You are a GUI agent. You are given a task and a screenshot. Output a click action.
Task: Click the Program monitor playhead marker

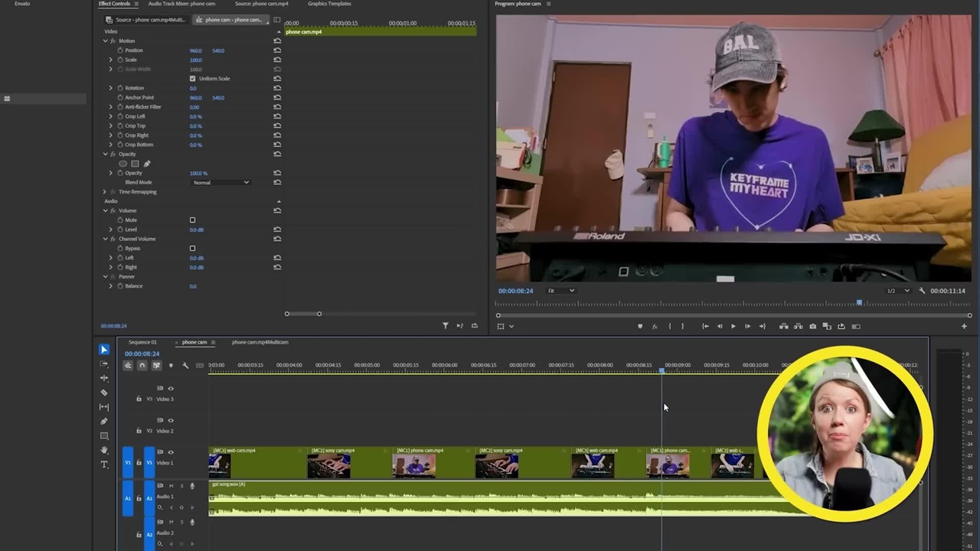859,303
